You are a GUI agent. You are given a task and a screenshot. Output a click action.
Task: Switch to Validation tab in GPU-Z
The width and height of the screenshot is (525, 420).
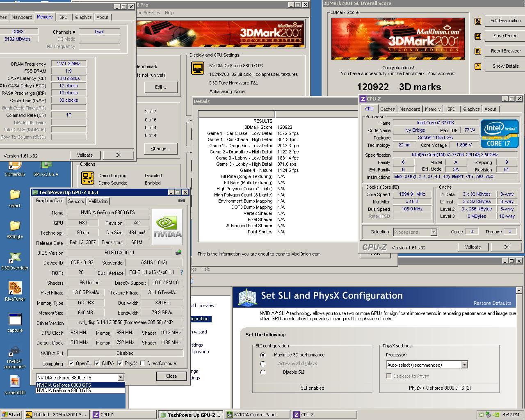point(98,201)
